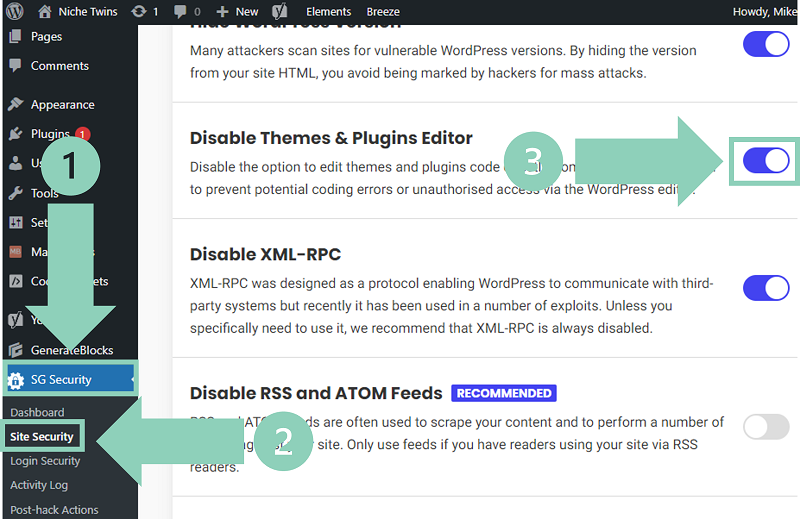The image size is (800, 519).
Task: Click the WordPress logo icon
Action: [x=15, y=11]
